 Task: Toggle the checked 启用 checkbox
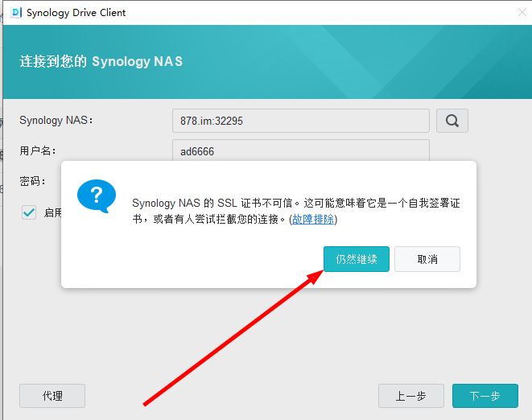click(x=29, y=212)
